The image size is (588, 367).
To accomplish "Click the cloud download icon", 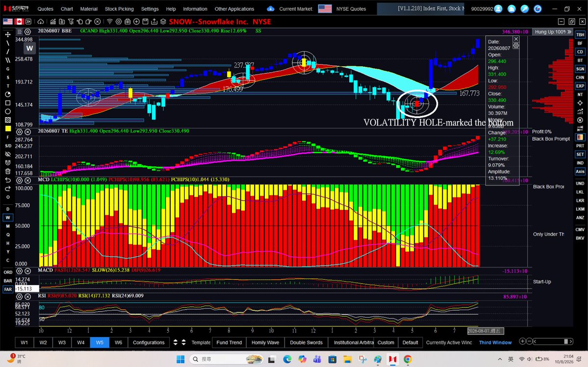I will click(41, 22).
